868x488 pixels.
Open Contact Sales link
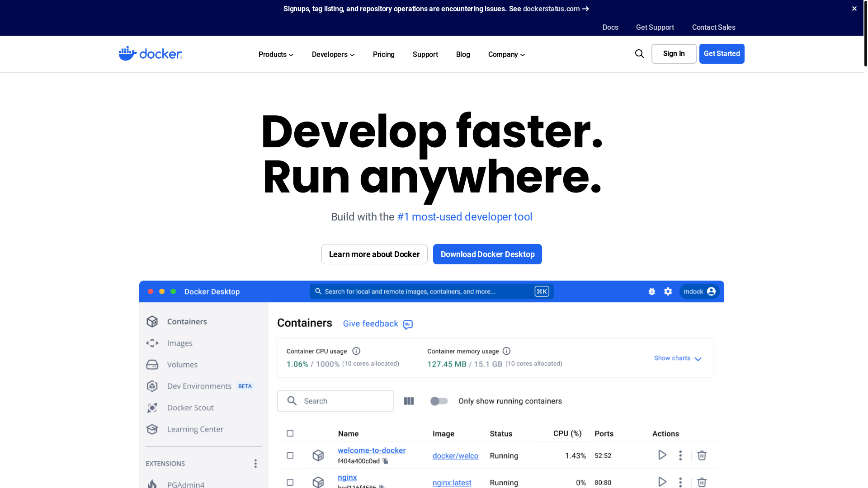click(x=714, y=28)
